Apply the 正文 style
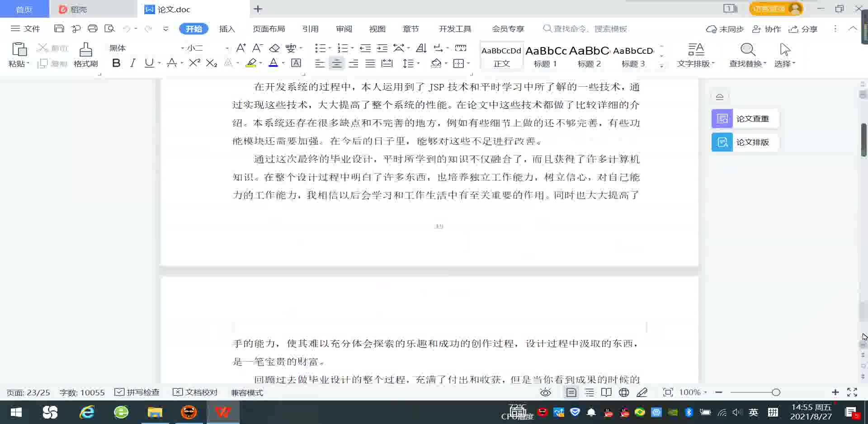 tap(501, 56)
